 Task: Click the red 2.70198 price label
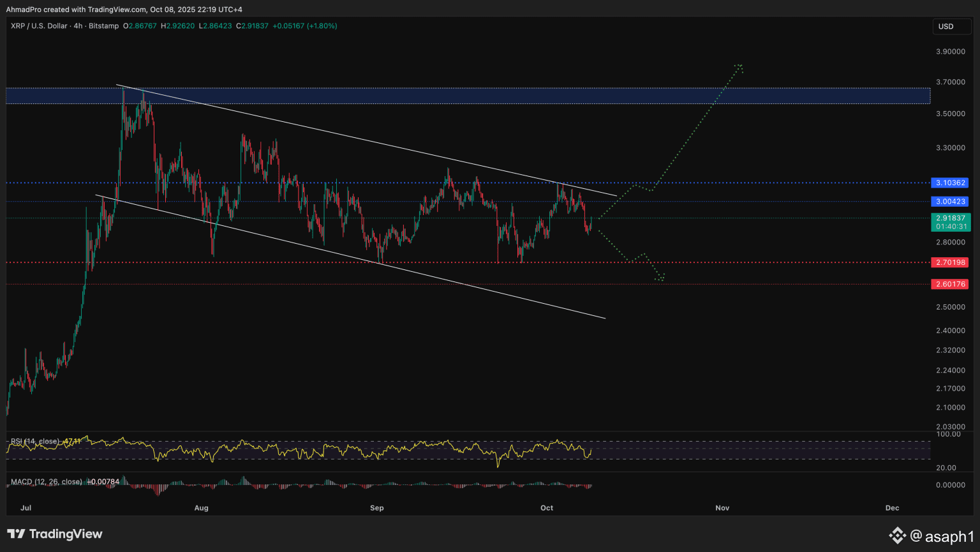coord(951,262)
